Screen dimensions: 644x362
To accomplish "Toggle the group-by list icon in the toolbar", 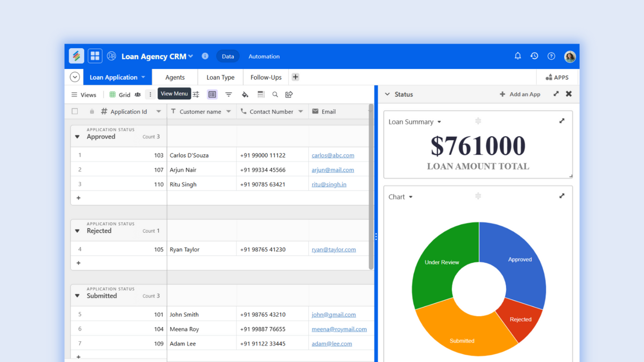I will click(x=212, y=95).
